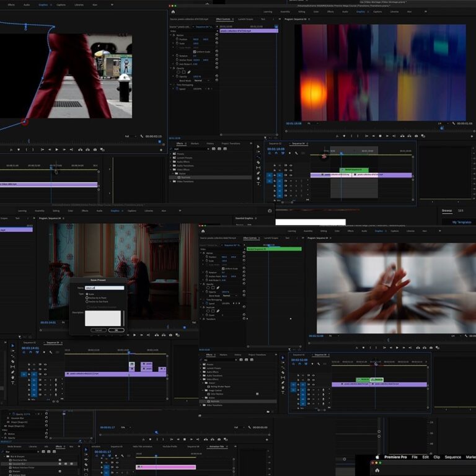Toggle Position stopwatch in color-blur Effect Controls
Image resolution: width=476 pixels, height=476 pixels.
point(177,39)
